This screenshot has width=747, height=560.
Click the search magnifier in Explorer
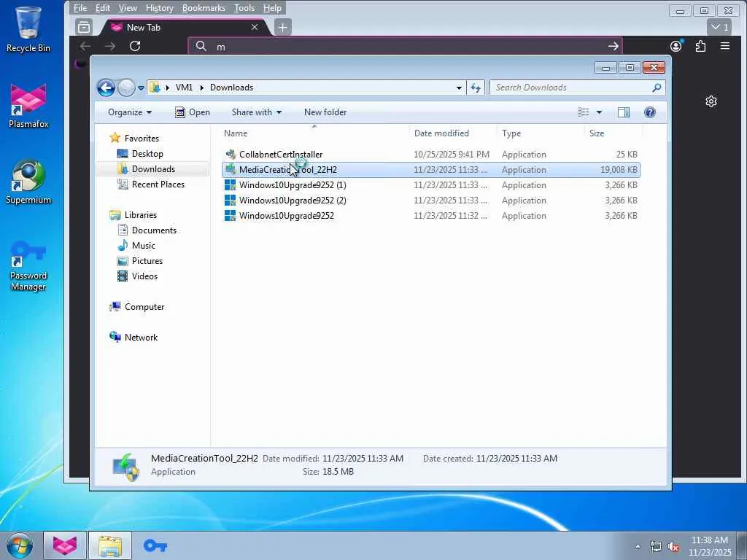[657, 87]
